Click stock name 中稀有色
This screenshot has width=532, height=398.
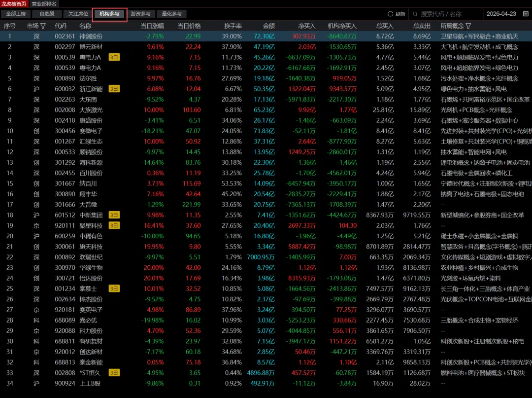click(x=91, y=236)
